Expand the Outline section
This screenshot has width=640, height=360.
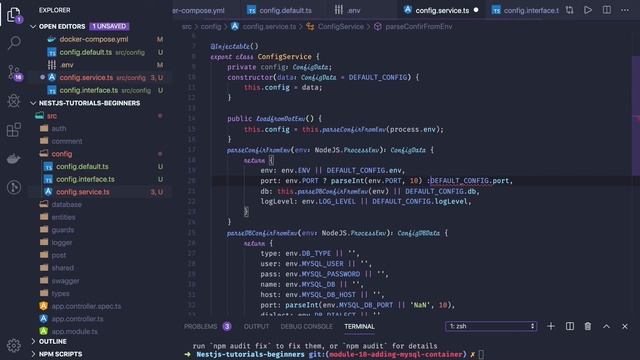pyautogui.click(x=33, y=341)
